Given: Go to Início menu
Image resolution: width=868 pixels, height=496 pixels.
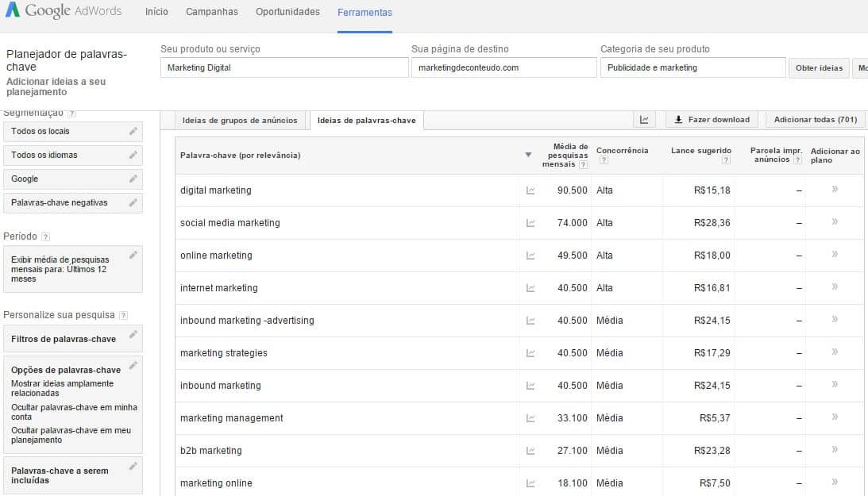Looking at the screenshot, I should pyautogui.click(x=156, y=12).
